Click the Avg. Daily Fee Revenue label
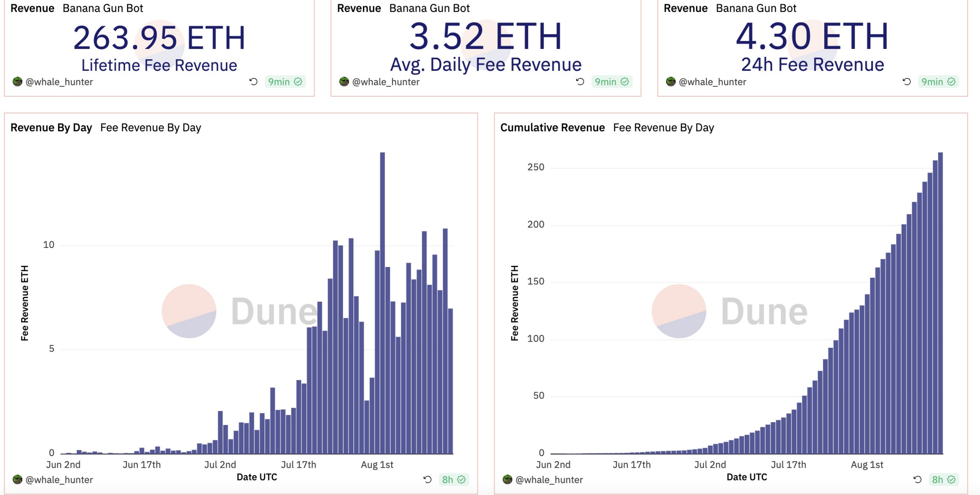Screen dimensions: 980x495 pos(486,65)
